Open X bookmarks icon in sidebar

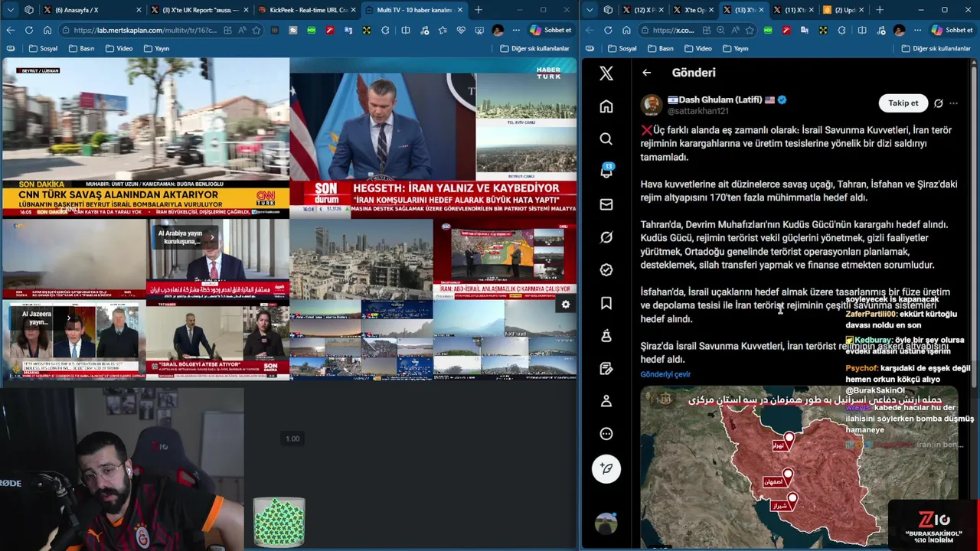606,303
